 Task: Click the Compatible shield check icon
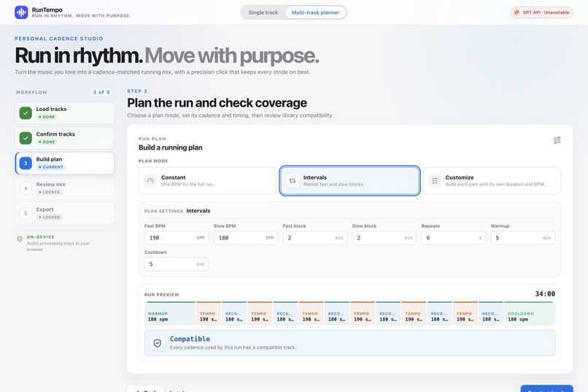coord(158,343)
